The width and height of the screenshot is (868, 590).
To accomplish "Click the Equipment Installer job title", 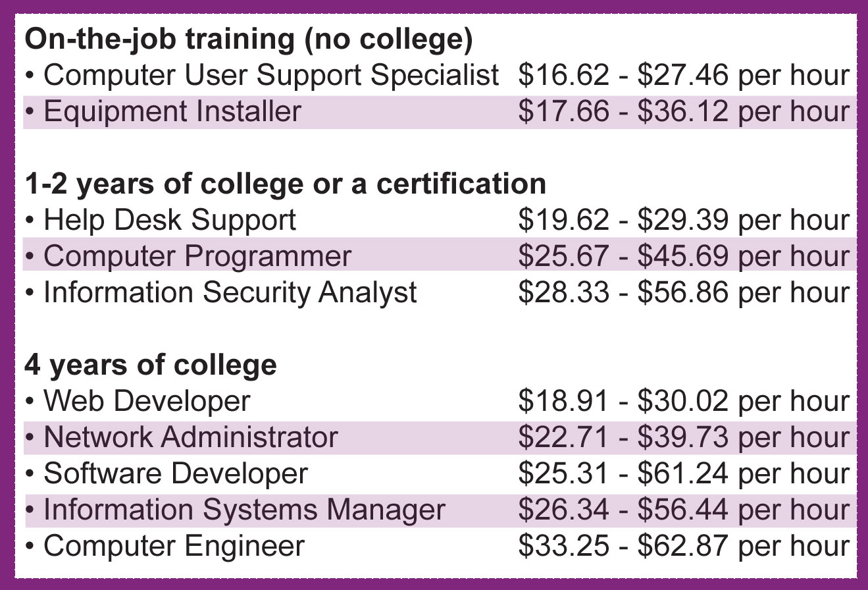I will click(172, 111).
